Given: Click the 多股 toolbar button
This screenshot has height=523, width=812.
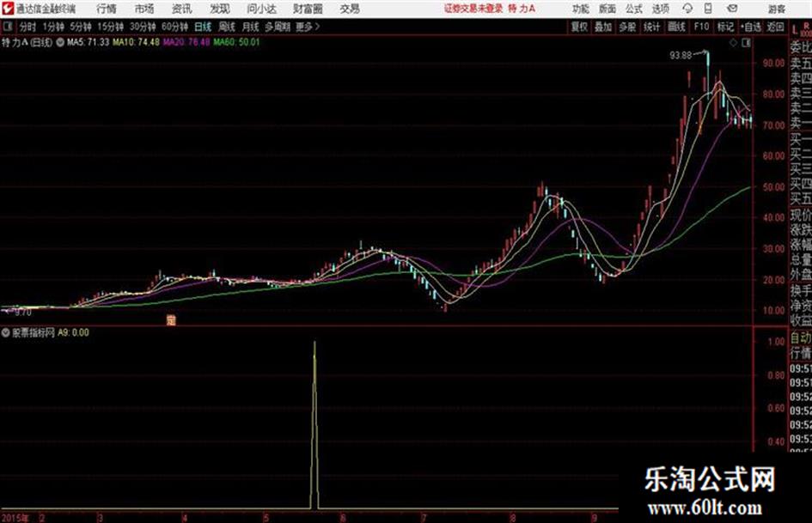Looking at the screenshot, I should coord(627,27).
